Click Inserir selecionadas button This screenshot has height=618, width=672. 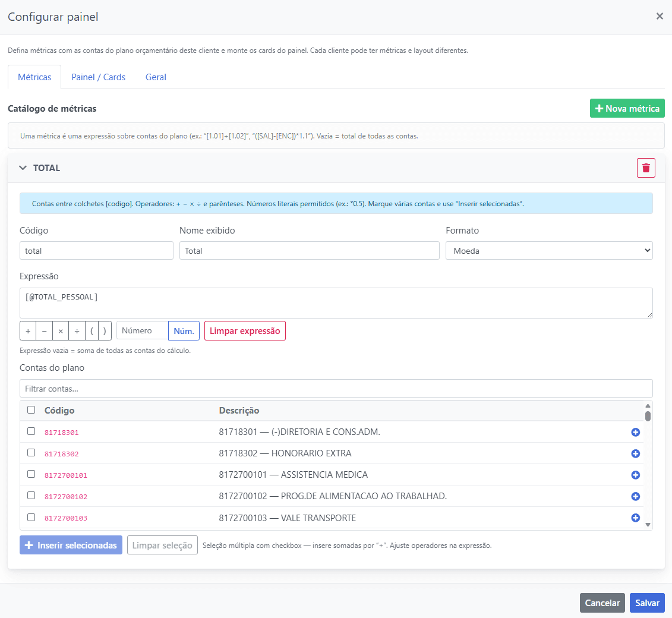pos(71,545)
